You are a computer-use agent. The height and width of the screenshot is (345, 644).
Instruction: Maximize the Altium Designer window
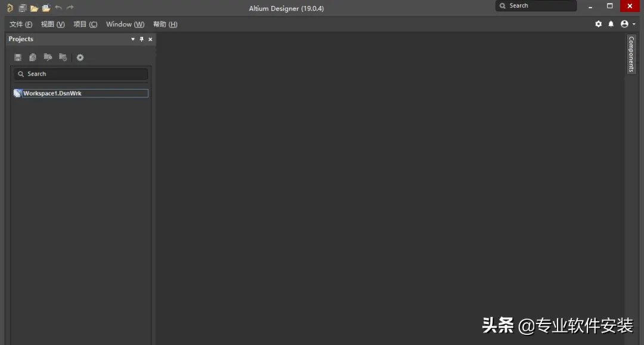(610, 6)
